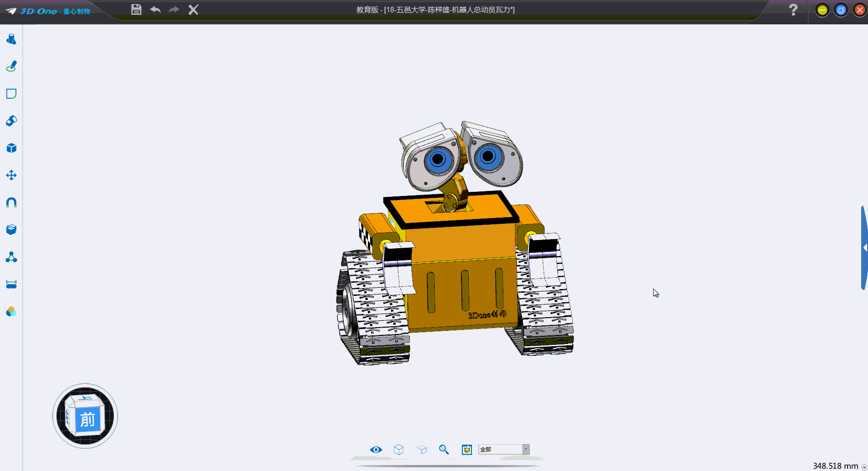Image resolution: width=868 pixels, height=471 pixels.
Task: Click the undo arrow button
Action: click(x=155, y=10)
